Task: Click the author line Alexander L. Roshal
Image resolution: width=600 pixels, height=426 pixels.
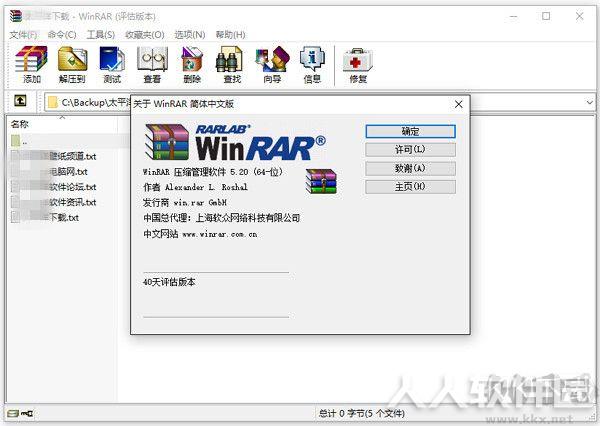Action: tap(195, 187)
